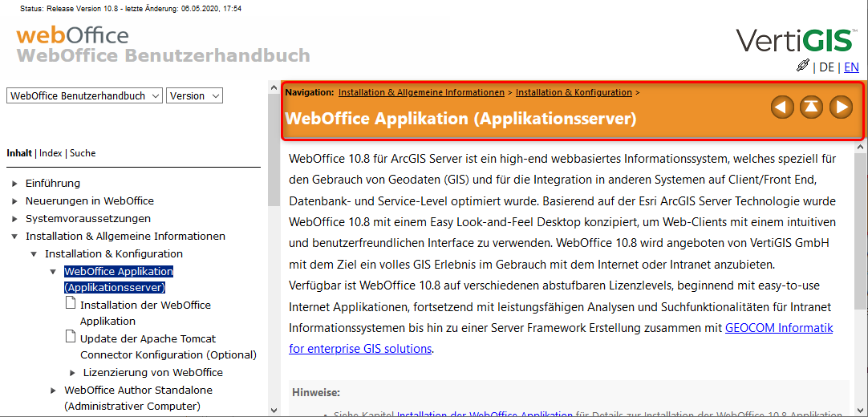Image resolution: width=868 pixels, height=417 pixels.
Task: Click the previous page arrow button
Action: click(x=782, y=107)
